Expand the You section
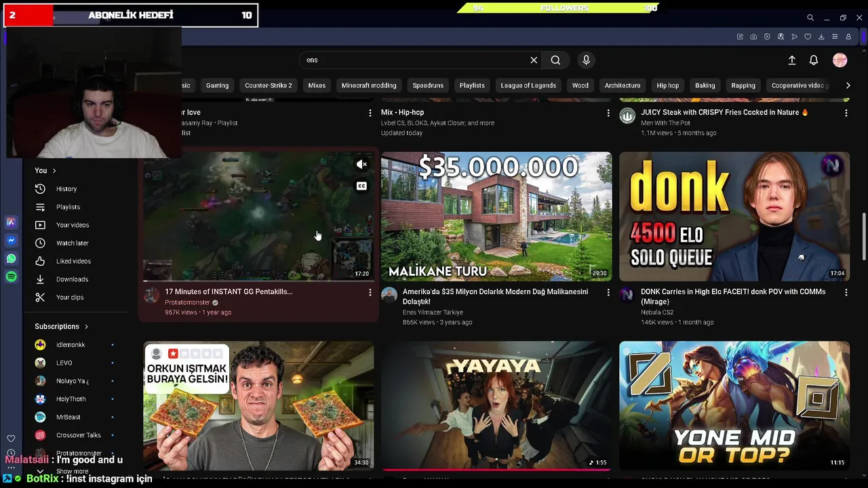868x488 pixels. pyautogui.click(x=45, y=171)
